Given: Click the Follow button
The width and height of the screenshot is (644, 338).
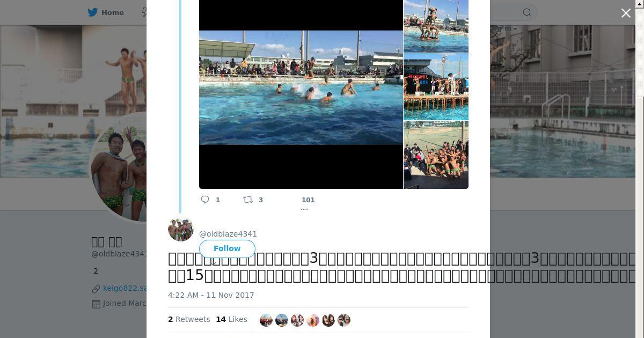Looking at the screenshot, I should [x=227, y=248].
